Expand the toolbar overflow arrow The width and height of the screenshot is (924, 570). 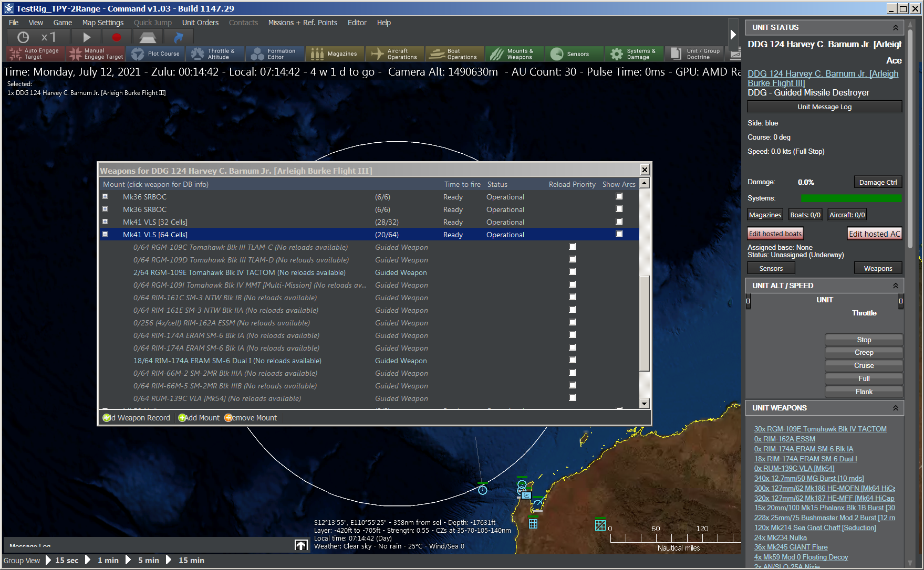[733, 35]
